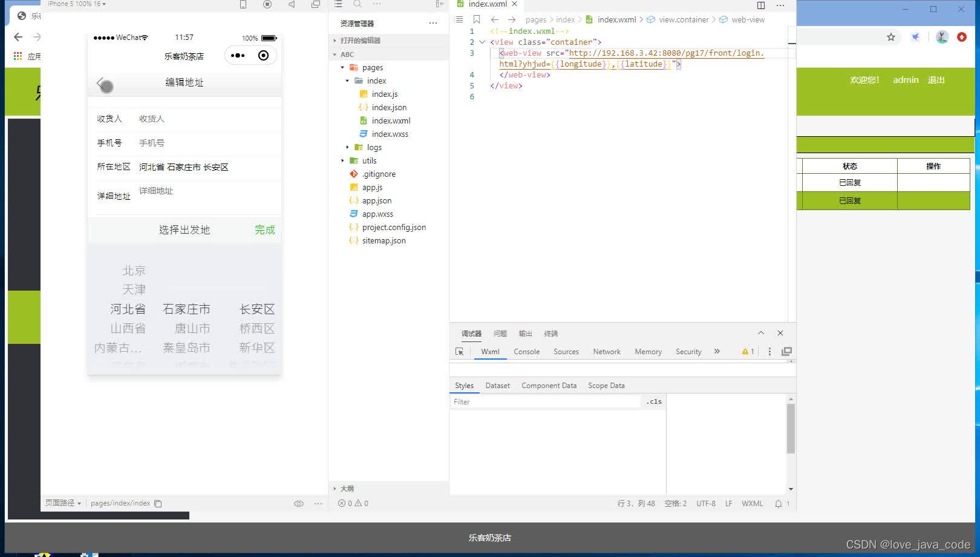Click the eye preview icon in simulator footer

[299, 504]
